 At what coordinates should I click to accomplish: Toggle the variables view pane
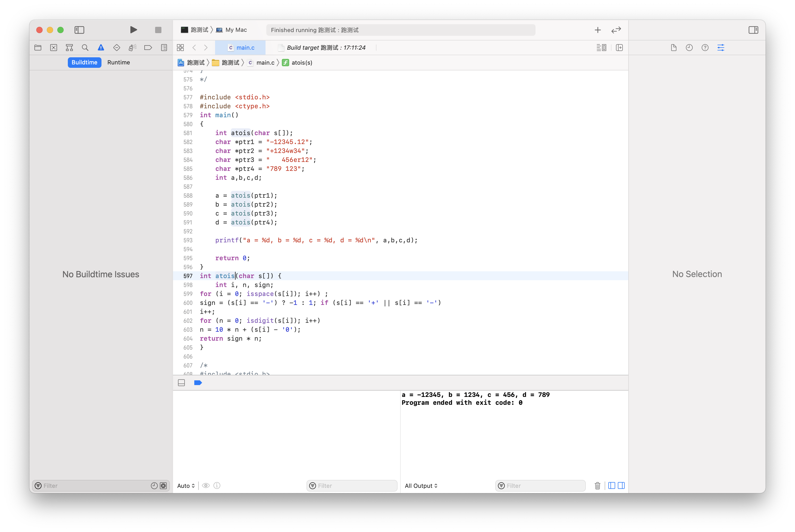(611, 485)
